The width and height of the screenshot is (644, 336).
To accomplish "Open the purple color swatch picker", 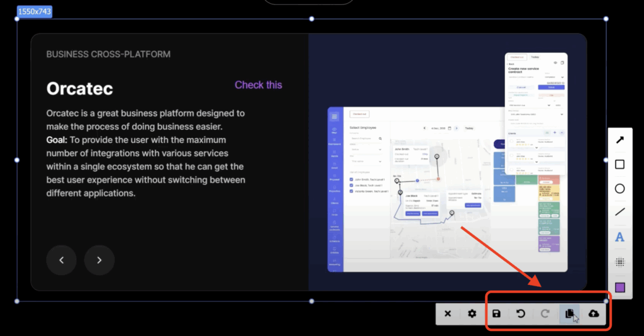I will pos(619,287).
